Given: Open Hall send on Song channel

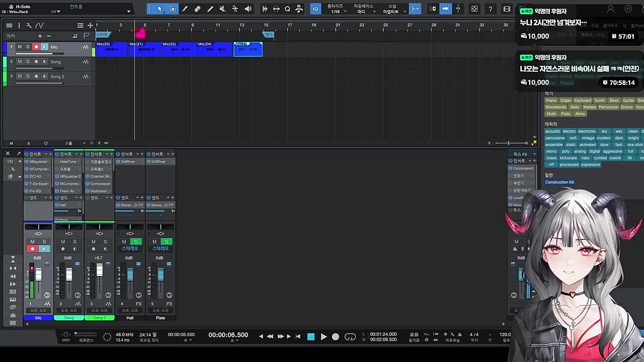Looking at the screenshot, I should pos(63,205).
